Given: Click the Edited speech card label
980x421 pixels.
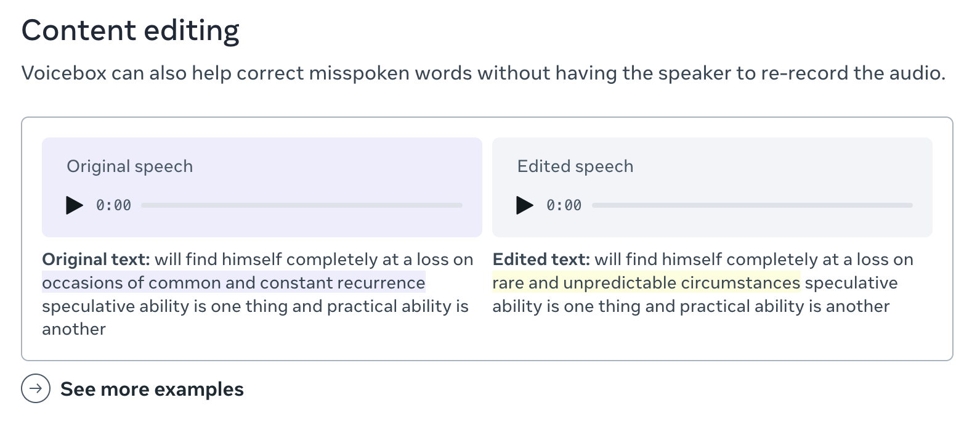Looking at the screenshot, I should tap(573, 166).
